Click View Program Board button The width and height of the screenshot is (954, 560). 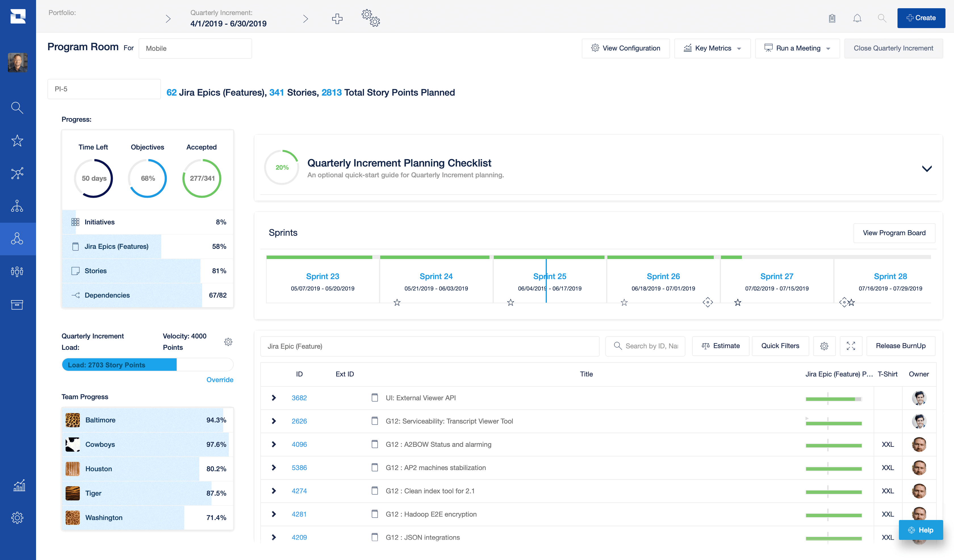click(x=894, y=233)
